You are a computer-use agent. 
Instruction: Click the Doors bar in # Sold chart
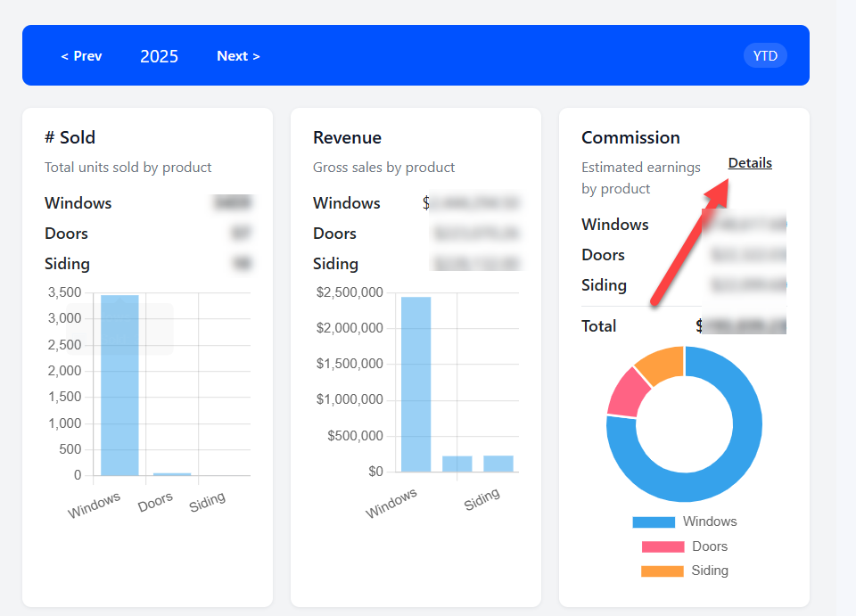172,474
